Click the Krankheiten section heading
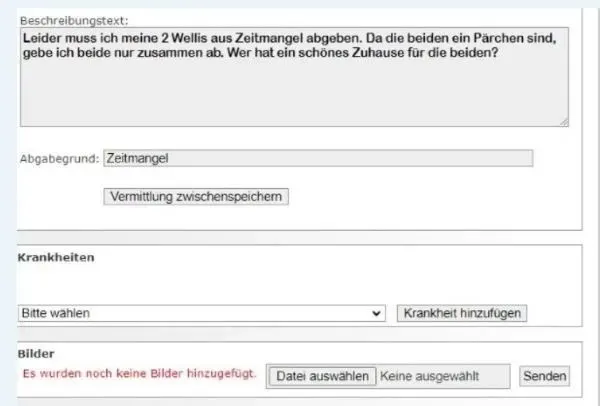Image resolution: width=600 pixels, height=406 pixels. (56, 258)
